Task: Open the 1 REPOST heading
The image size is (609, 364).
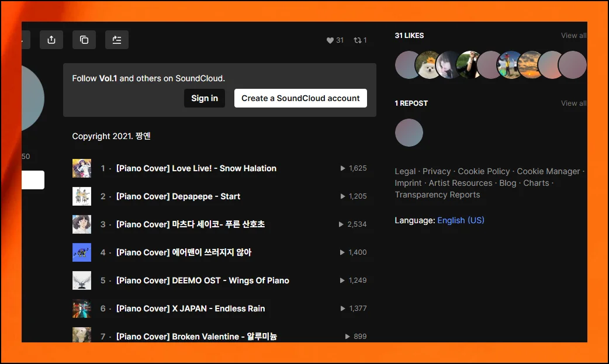Action: [x=411, y=103]
